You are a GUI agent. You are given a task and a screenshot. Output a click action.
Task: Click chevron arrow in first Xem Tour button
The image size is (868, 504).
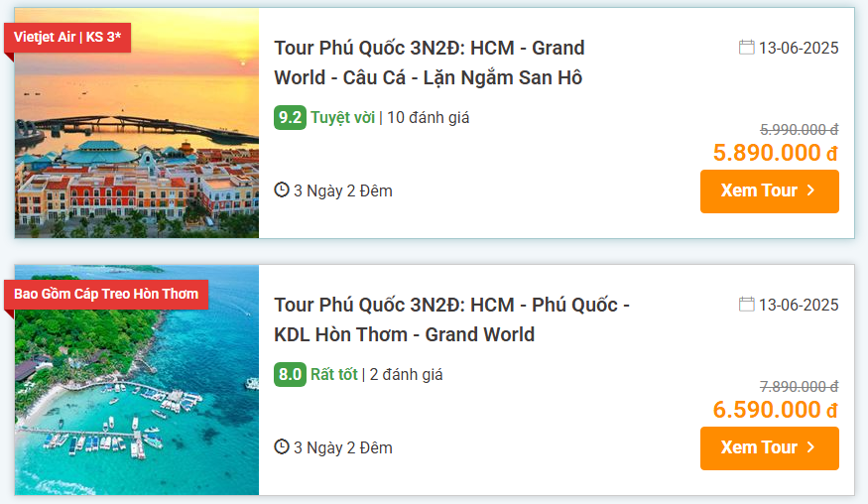[x=811, y=190]
